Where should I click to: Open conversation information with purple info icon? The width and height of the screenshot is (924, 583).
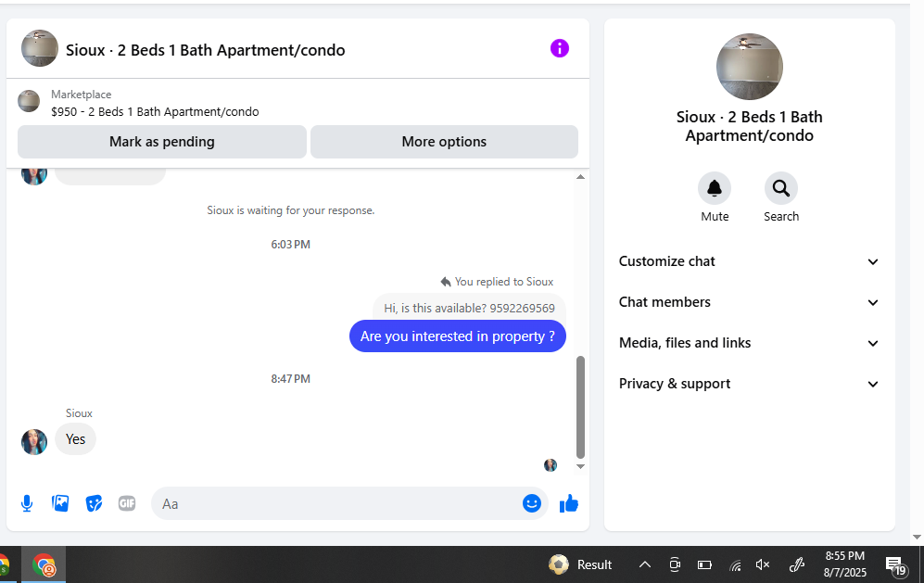click(559, 48)
